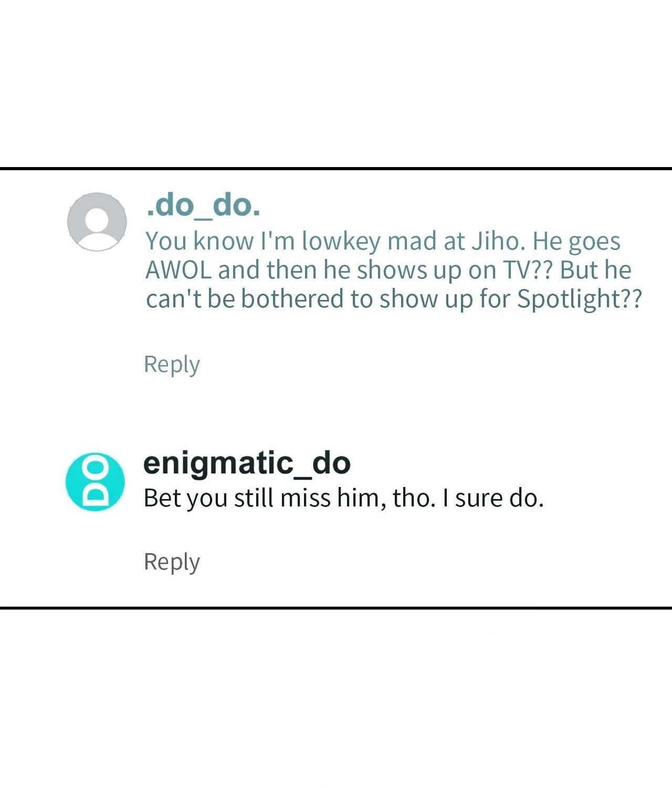Visit the .do_do. username profile
The height and width of the screenshot is (788, 672).
203,205
